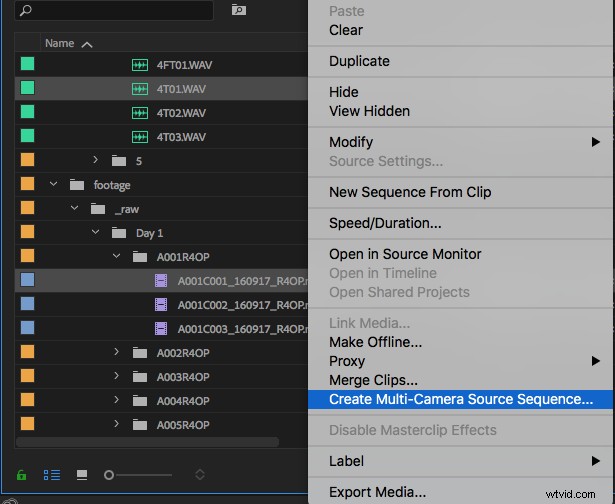
Task: Collapse the A001R4OP bin
Action: coord(116,256)
